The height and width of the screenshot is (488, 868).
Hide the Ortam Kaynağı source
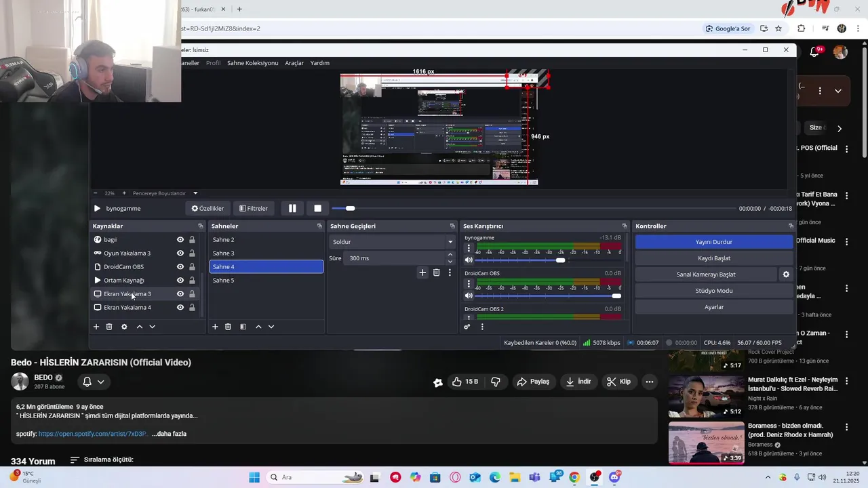point(180,280)
